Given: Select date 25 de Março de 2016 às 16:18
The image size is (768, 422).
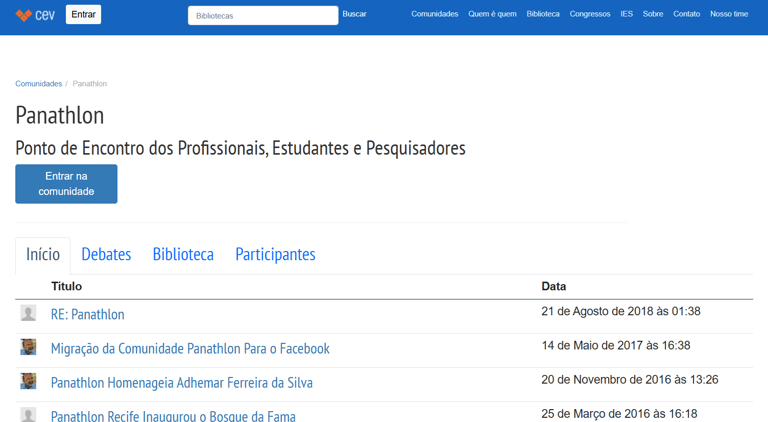Looking at the screenshot, I should 619,414.
